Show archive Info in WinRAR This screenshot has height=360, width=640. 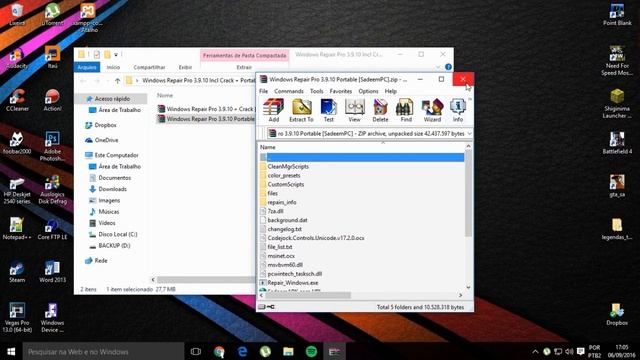[x=458, y=110]
